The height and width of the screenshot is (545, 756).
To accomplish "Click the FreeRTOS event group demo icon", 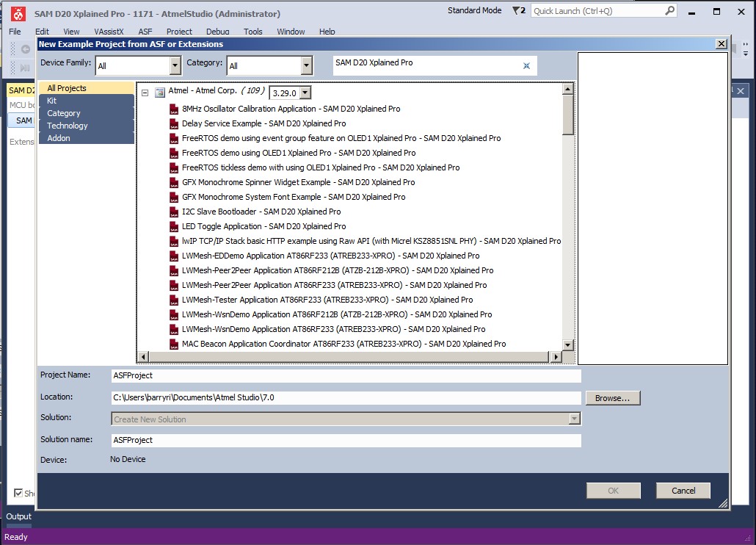I will pyautogui.click(x=174, y=139).
